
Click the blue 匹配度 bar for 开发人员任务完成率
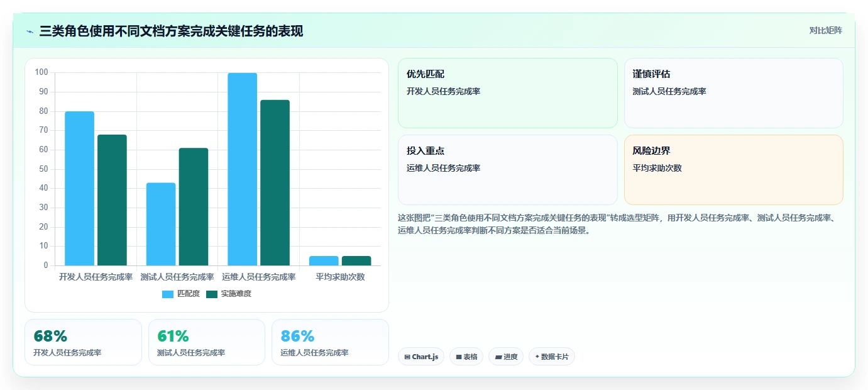click(79, 188)
